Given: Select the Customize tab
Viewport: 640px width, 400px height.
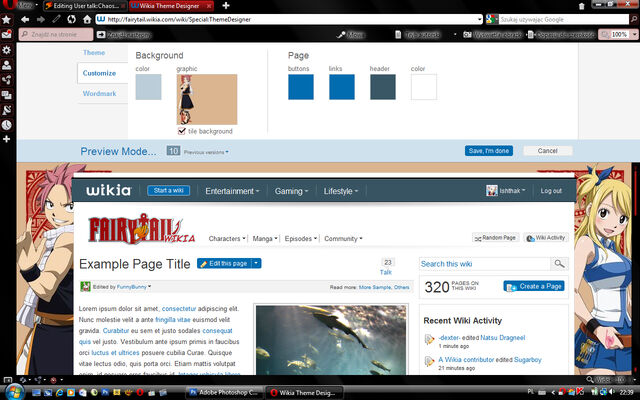Looking at the screenshot, I should point(99,73).
